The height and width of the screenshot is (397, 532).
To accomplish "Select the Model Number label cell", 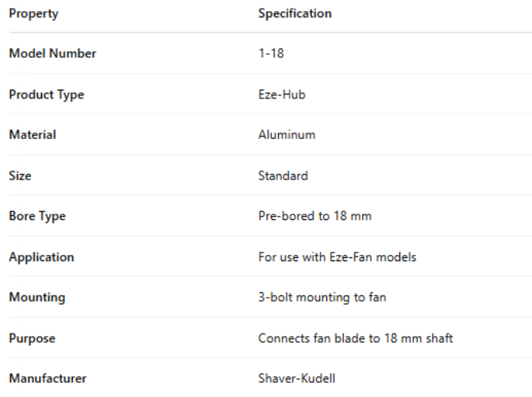I will pos(52,54).
